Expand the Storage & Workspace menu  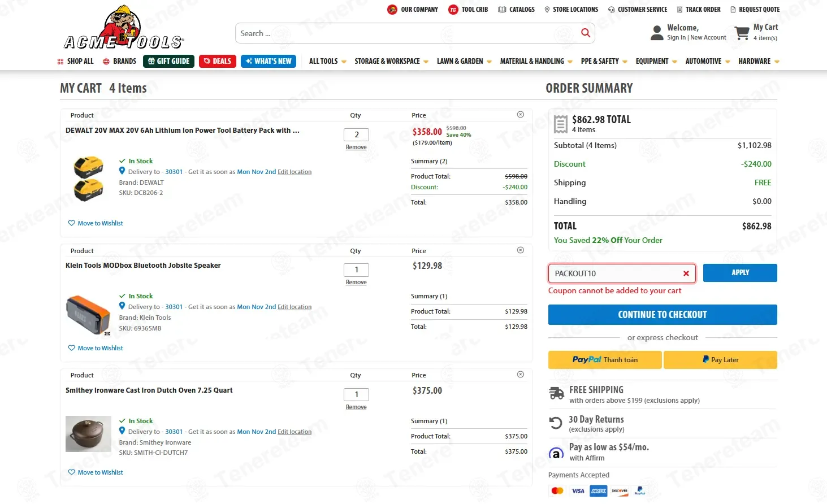(x=391, y=61)
